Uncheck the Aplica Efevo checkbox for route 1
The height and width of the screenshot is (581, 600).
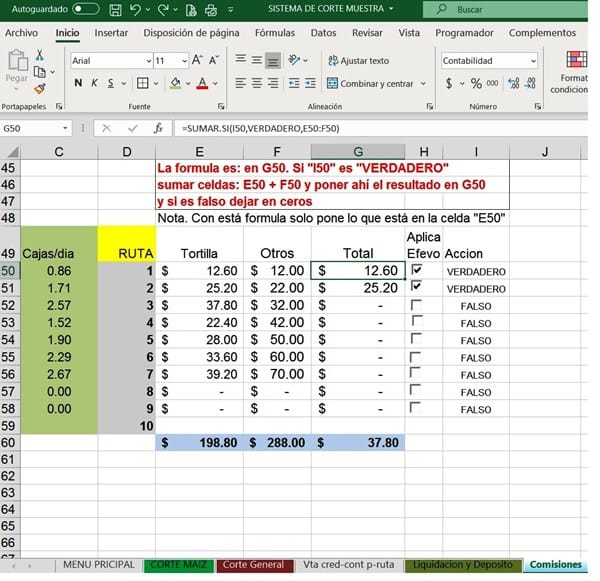click(x=417, y=270)
